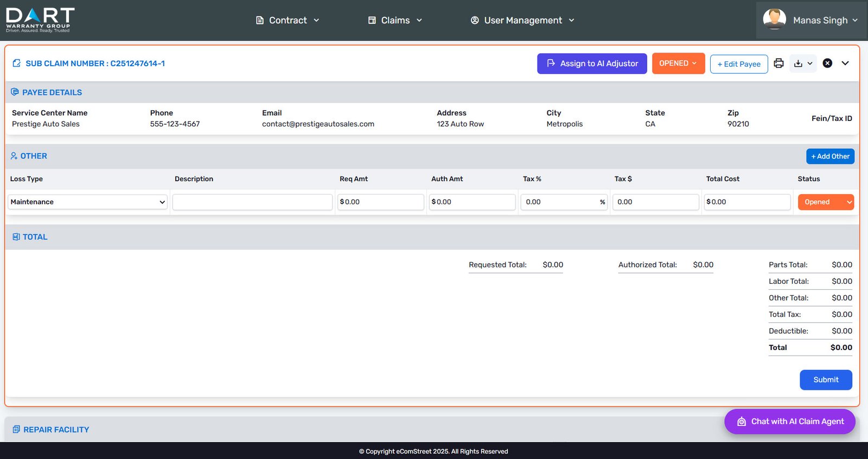Collapse the sub claim panel chevron
Image resolution: width=868 pixels, height=459 pixels.
[845, 63]
